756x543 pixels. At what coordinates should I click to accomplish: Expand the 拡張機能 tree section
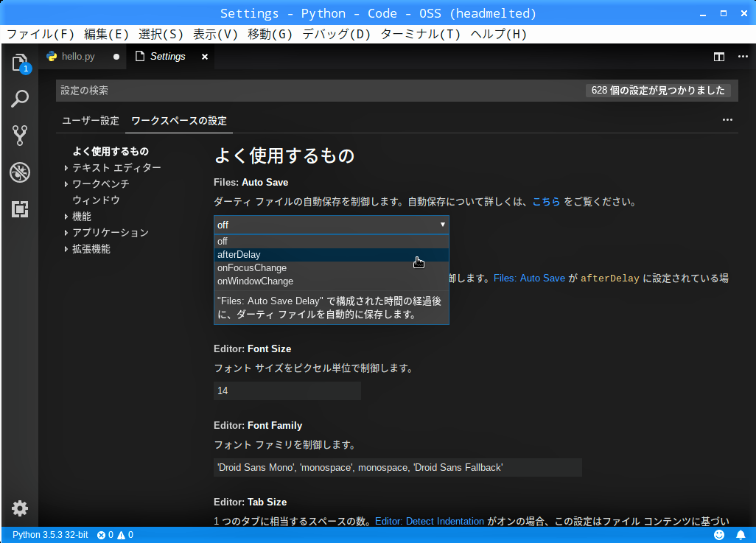coord(66,249)
